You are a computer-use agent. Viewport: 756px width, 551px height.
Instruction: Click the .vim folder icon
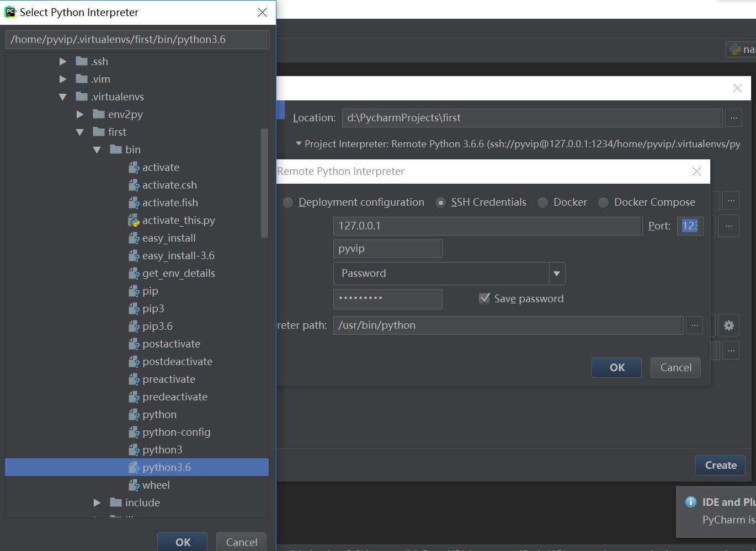[82, 79]
